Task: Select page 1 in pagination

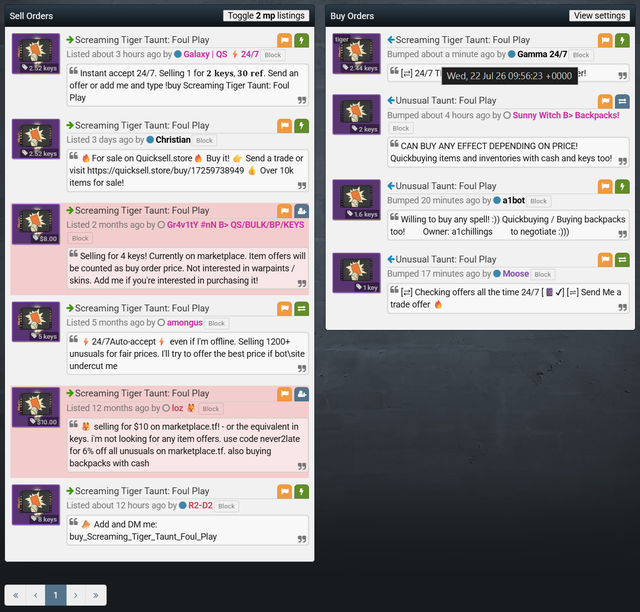Action: [x=56, y=595]
